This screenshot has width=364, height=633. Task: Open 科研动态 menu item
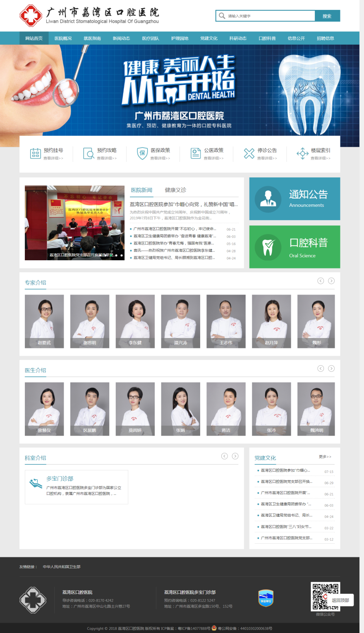coord(238,38)
